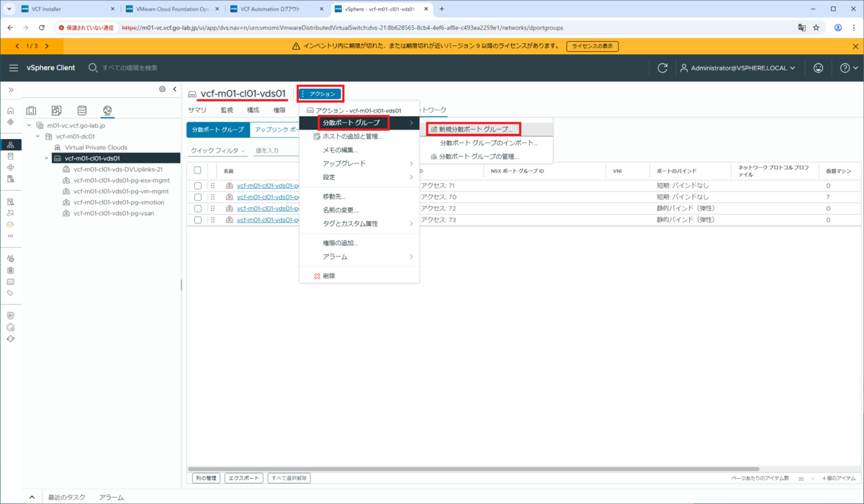Refresh the vSphere Client view
864x504 pixels.
pos(662,68)
